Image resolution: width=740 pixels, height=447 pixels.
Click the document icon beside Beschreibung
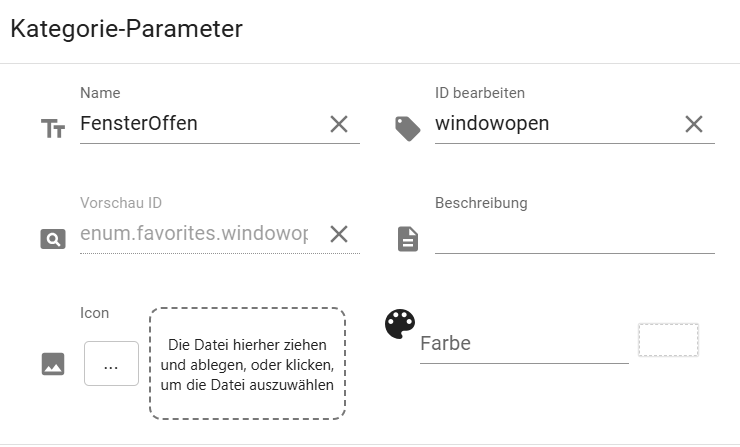[408, 239]
